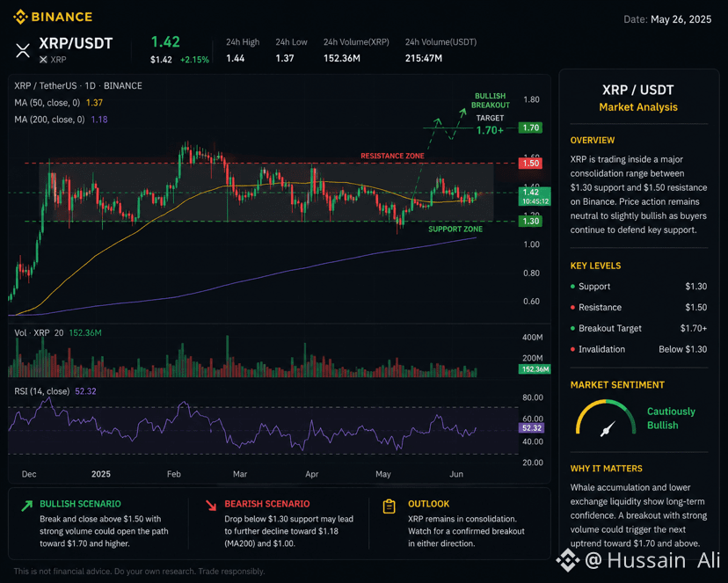728x583 pixels.
Task: Click the XRP/USDT pair title
Action: click(76, 43)
